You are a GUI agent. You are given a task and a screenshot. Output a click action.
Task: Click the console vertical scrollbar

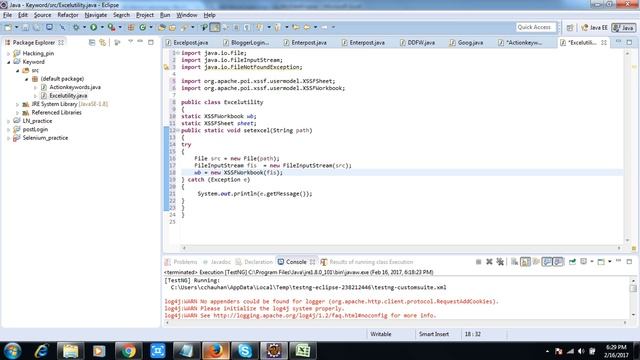[x=633, y=298]
